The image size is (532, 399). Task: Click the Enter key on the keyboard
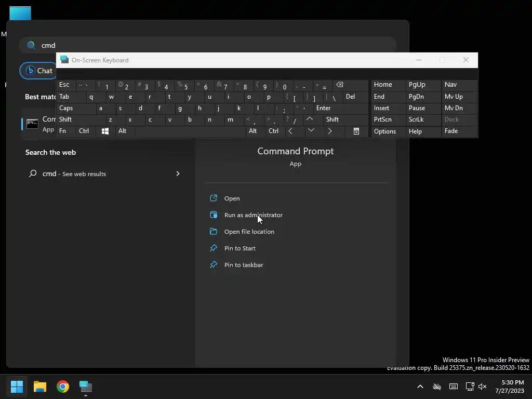341,108
